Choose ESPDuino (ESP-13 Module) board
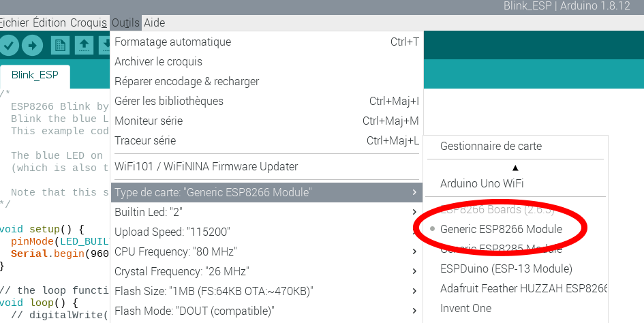 506,268
